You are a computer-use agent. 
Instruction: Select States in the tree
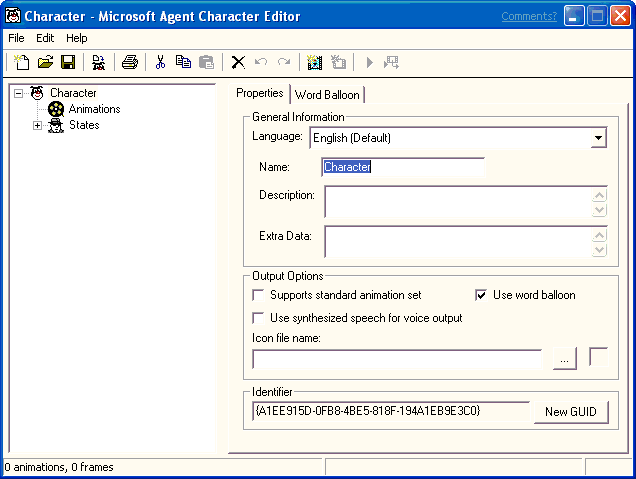(84, 125)
